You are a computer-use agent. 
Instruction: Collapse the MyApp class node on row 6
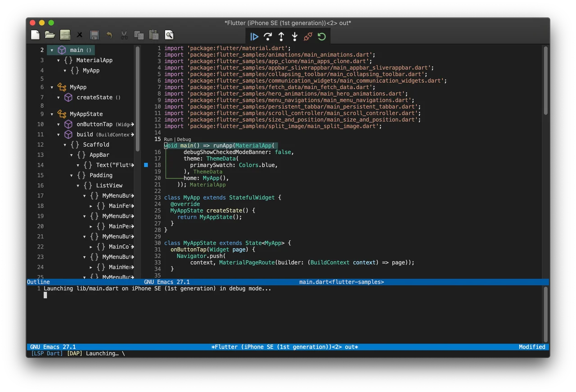tap(52, 87)
